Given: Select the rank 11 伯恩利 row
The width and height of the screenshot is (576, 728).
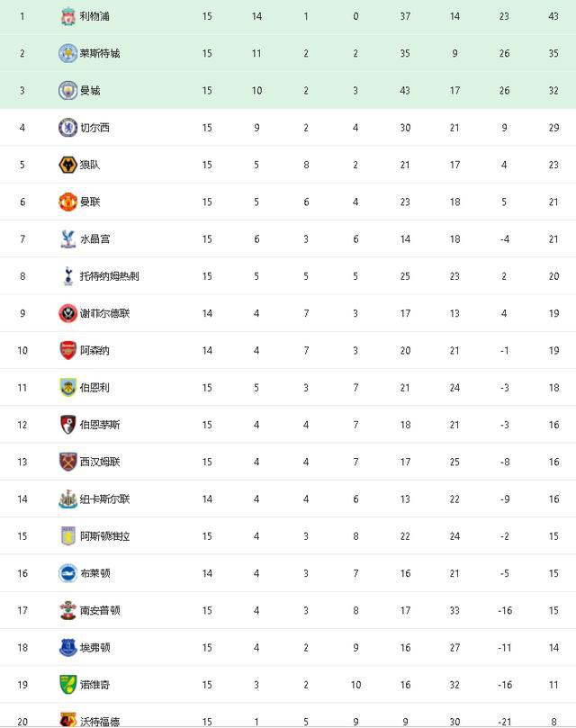Looking at the screenshot, I should coord(288,388).
